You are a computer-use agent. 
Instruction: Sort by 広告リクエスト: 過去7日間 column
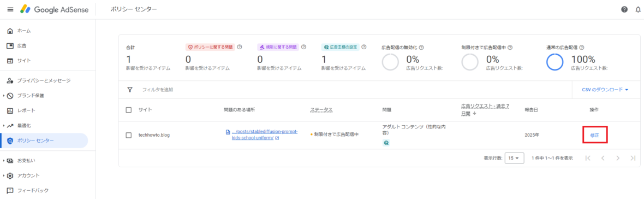[485, 110]
